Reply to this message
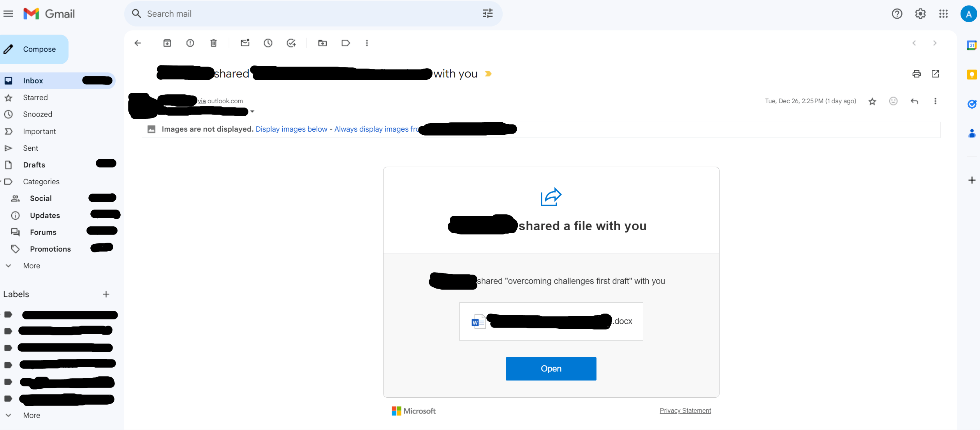Image resolution: width=980 pixels, height=430 pixels. (914, 101)
